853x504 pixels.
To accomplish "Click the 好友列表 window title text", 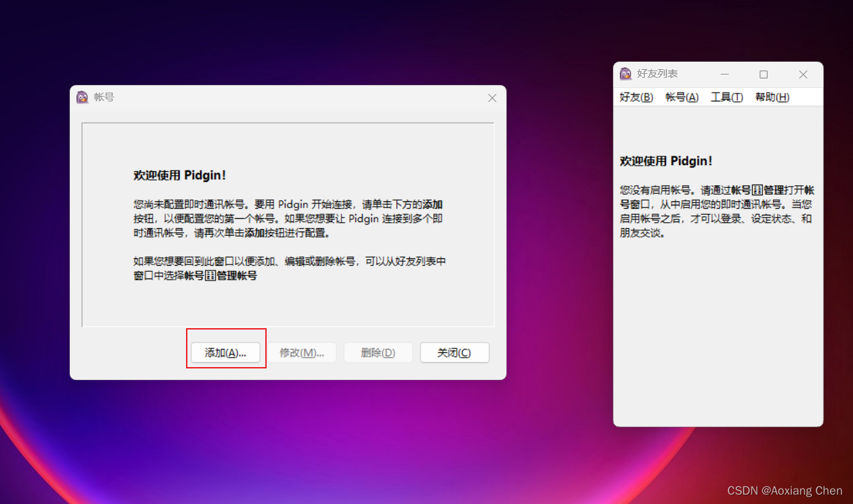I will coord(658,74).
